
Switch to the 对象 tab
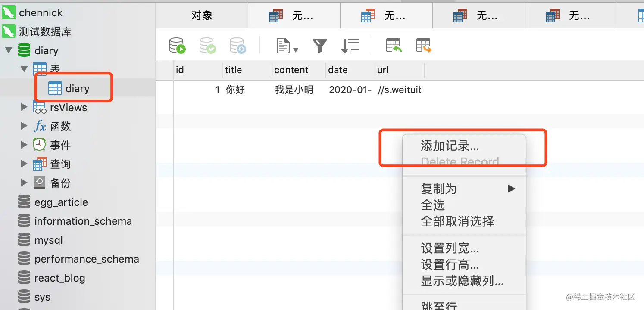point(202,16)
